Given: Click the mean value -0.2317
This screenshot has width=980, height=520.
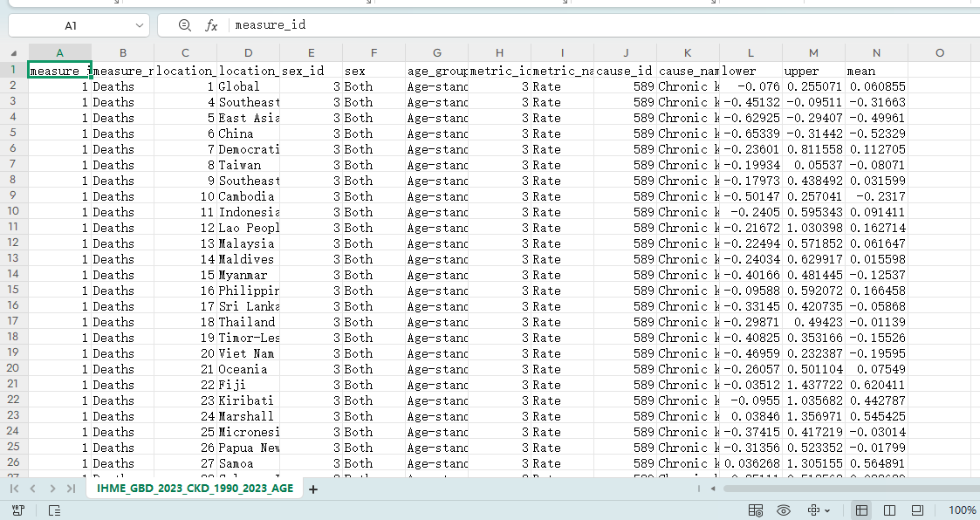Looking at the screenshot, I should click(877, 196).
